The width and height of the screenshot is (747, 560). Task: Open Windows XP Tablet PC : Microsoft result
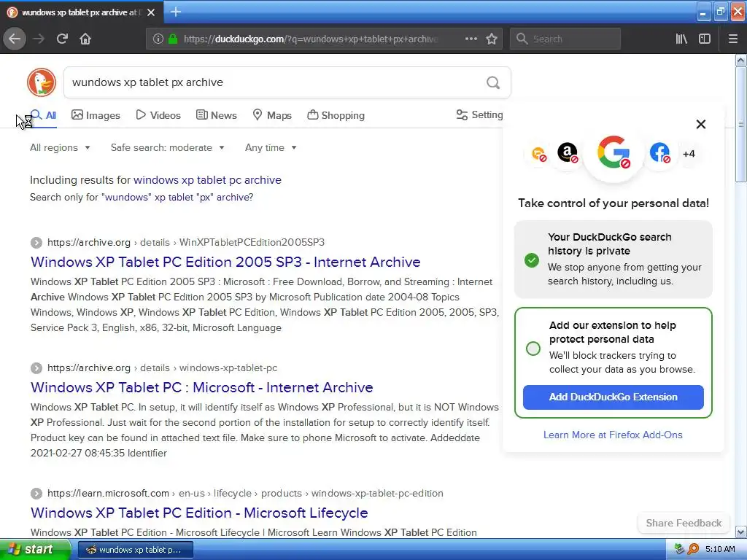201,387
